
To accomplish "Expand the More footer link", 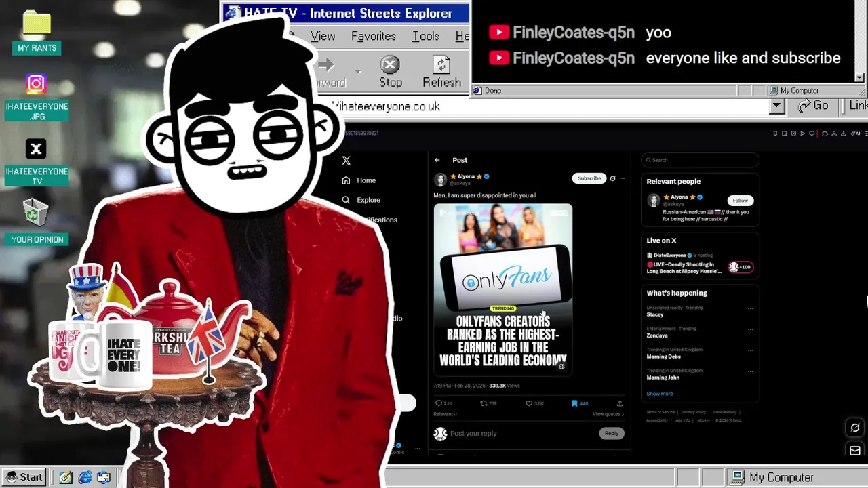I will 703,420.
